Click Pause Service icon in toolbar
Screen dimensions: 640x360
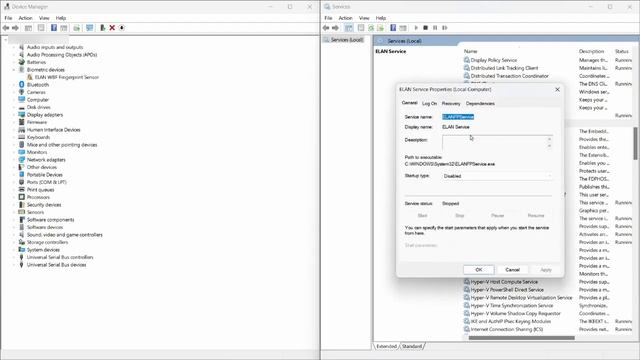coord(435,28)
